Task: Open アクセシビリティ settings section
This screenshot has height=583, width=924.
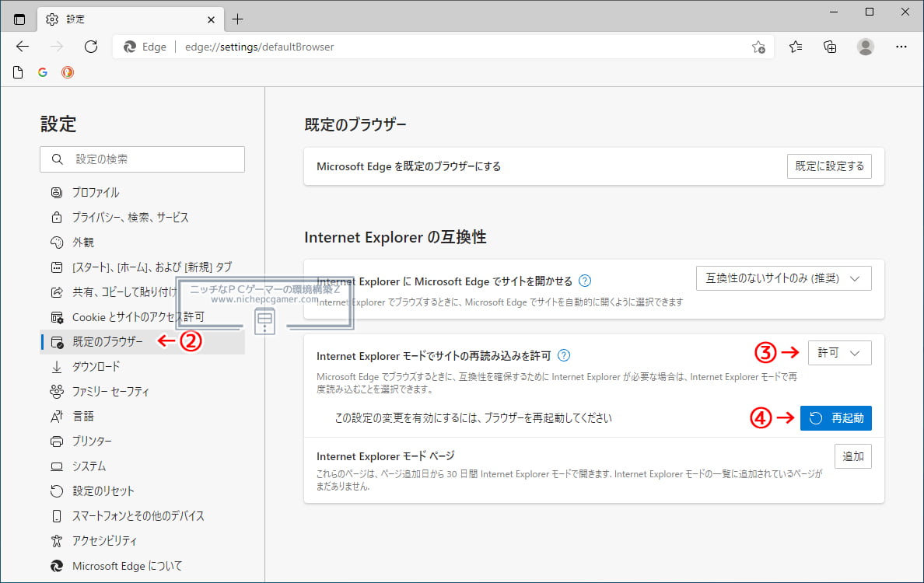Action: (x=142, y=540)
